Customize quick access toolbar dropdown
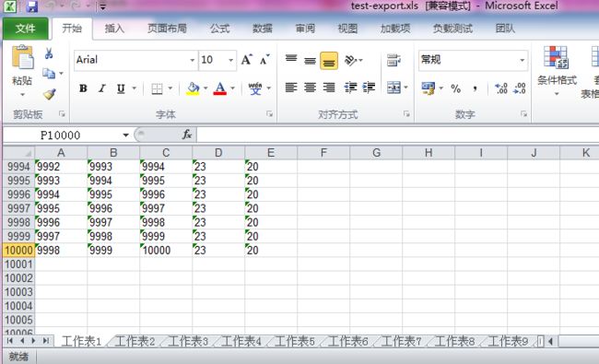 (102, 6)
